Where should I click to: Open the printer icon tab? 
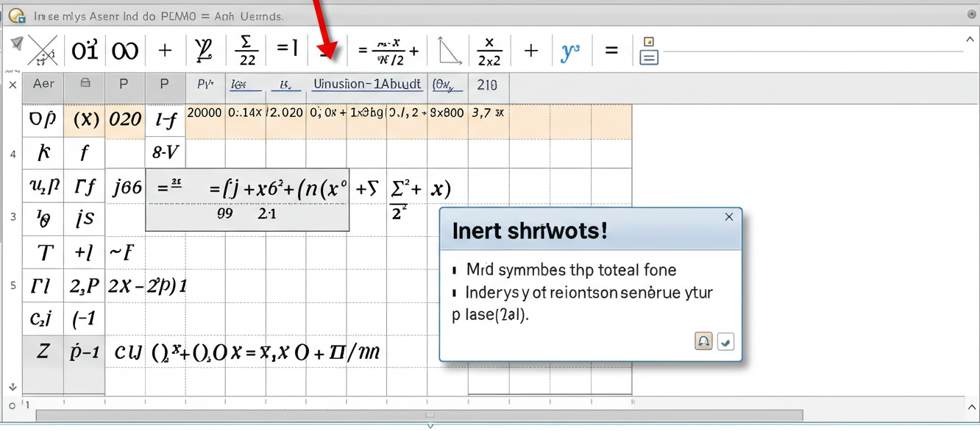coord(85,84)
